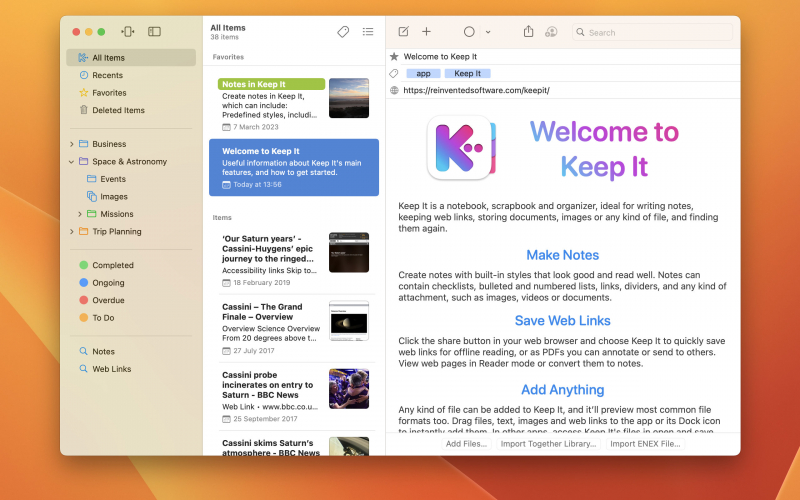Open the reinventedsoftware.com/keepit URL
Viewport: 800px width, 500px height.
click(476, 90)
